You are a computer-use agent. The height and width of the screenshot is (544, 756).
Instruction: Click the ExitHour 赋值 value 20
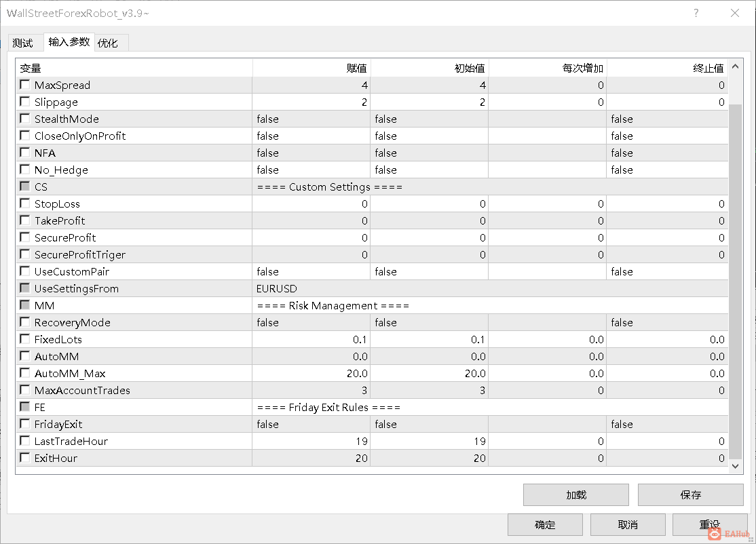click(x=311, y=458)
